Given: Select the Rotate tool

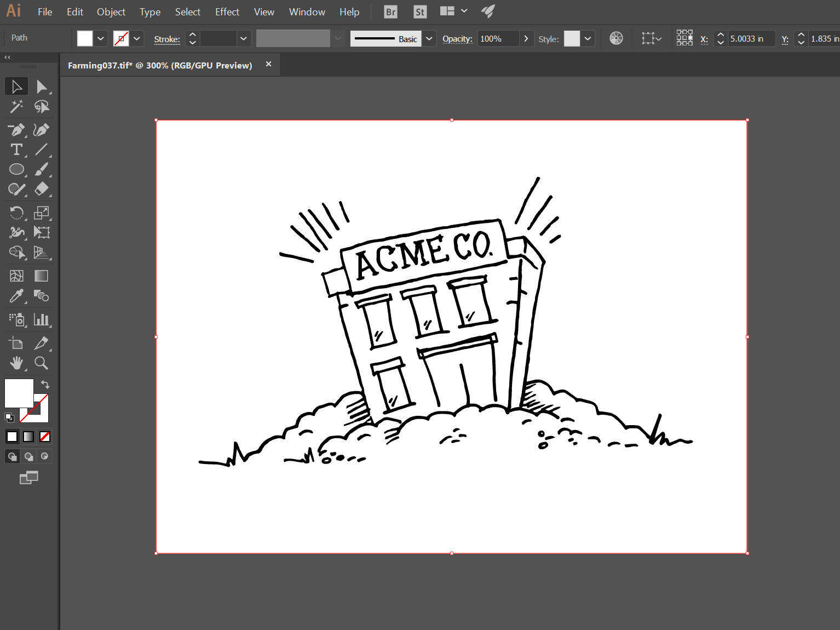Looking at the screenshot, I should pos(16,213).
